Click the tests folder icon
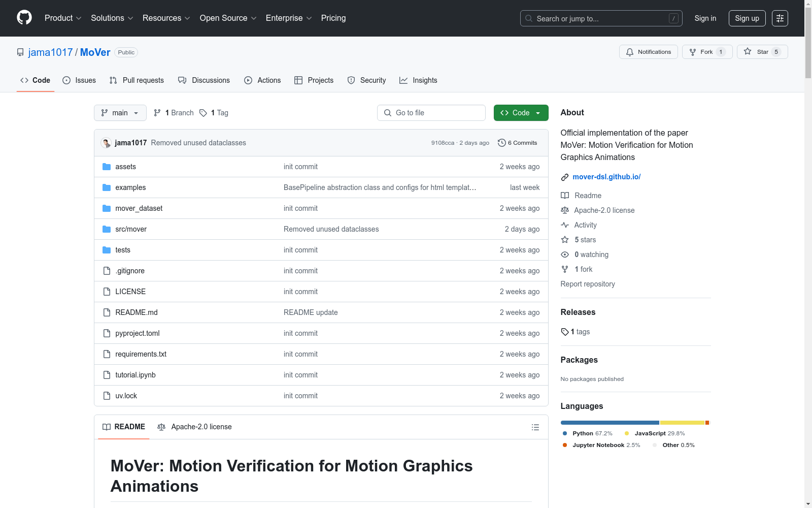812x508 pixels. point(107,250)
